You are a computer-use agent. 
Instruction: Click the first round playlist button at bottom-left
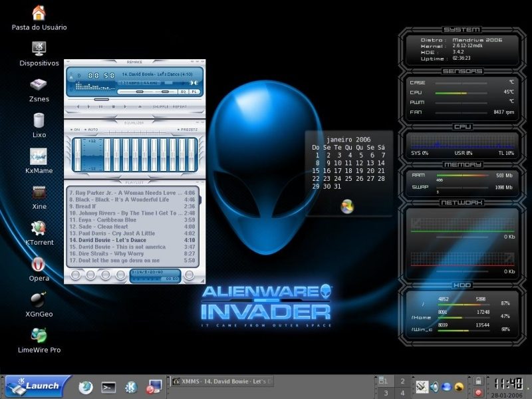(x=75, y=275)
